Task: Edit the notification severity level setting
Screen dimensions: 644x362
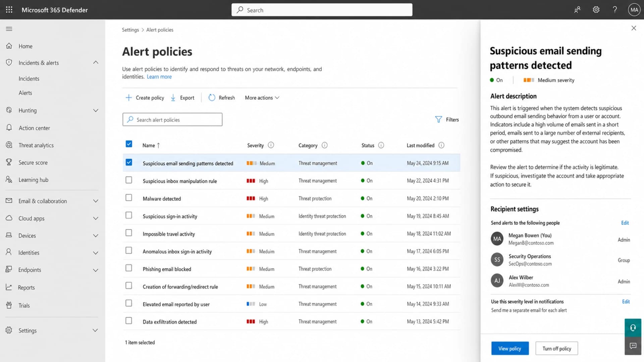Action: (x=626, y=301)
